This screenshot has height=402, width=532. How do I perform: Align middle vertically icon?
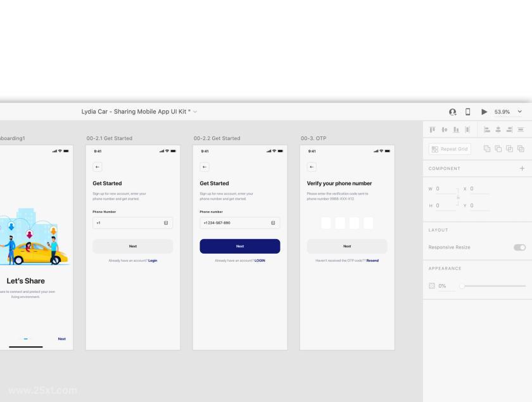point(444,129)
